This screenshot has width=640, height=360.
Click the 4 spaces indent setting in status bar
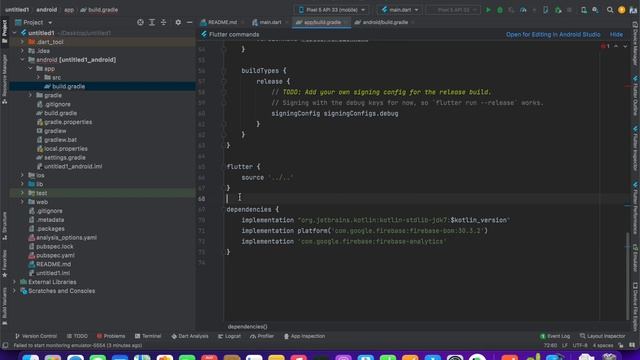(x=603, y=346)
